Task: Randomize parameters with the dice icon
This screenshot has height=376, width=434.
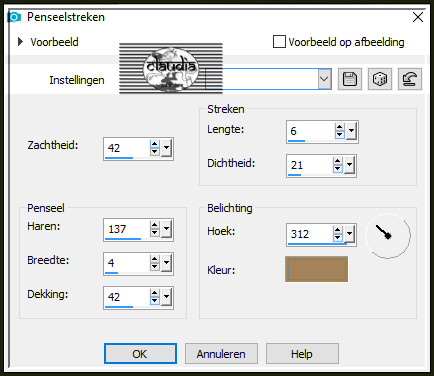Action: click(380, 79)
